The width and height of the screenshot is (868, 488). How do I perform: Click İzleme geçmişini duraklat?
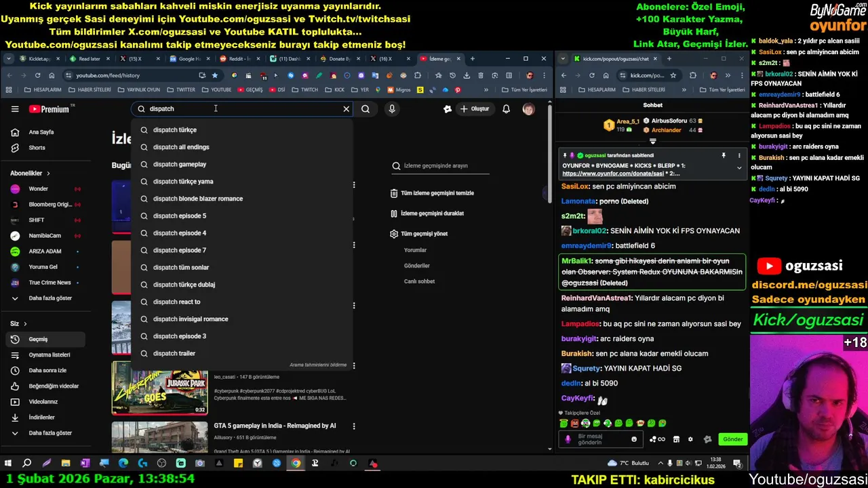(x=427, y=213)
